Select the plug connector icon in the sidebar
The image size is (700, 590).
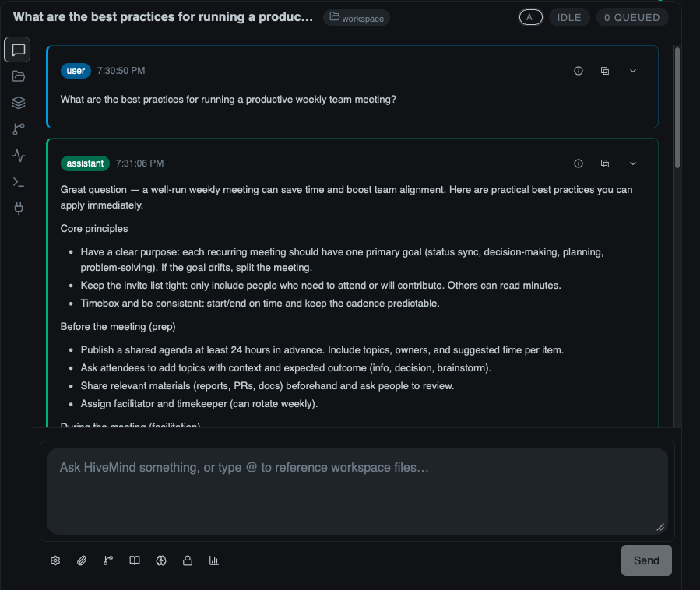[18, 208]
